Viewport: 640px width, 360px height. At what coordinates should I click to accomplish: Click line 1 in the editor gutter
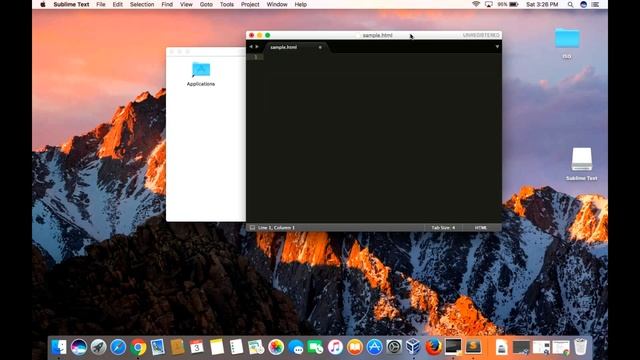click(256, 57)
